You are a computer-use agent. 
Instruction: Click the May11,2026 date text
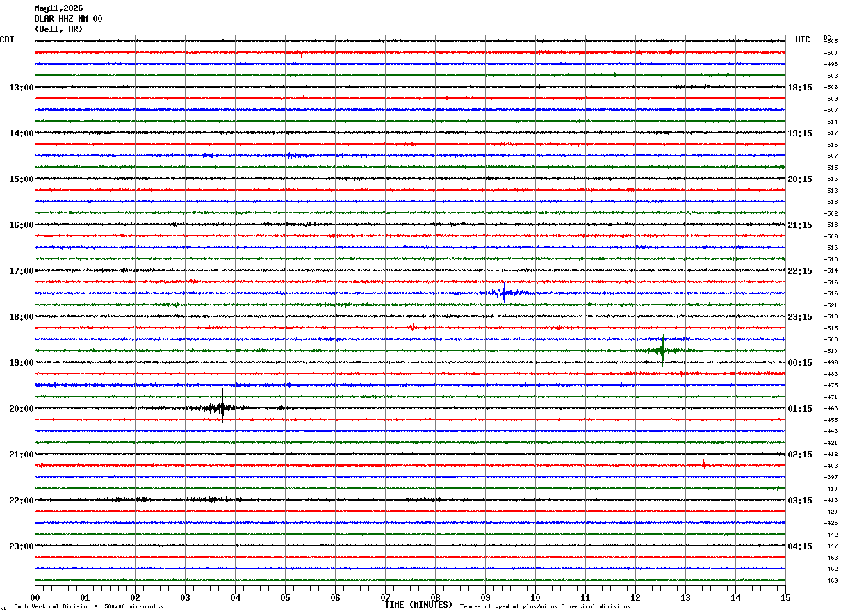tap(58, 8)
